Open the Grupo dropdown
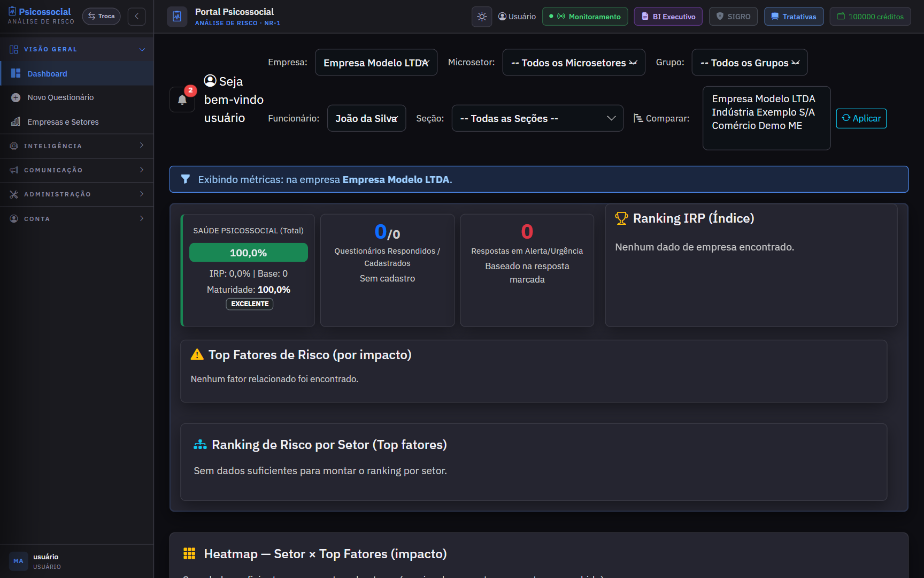 pos(750,63)
